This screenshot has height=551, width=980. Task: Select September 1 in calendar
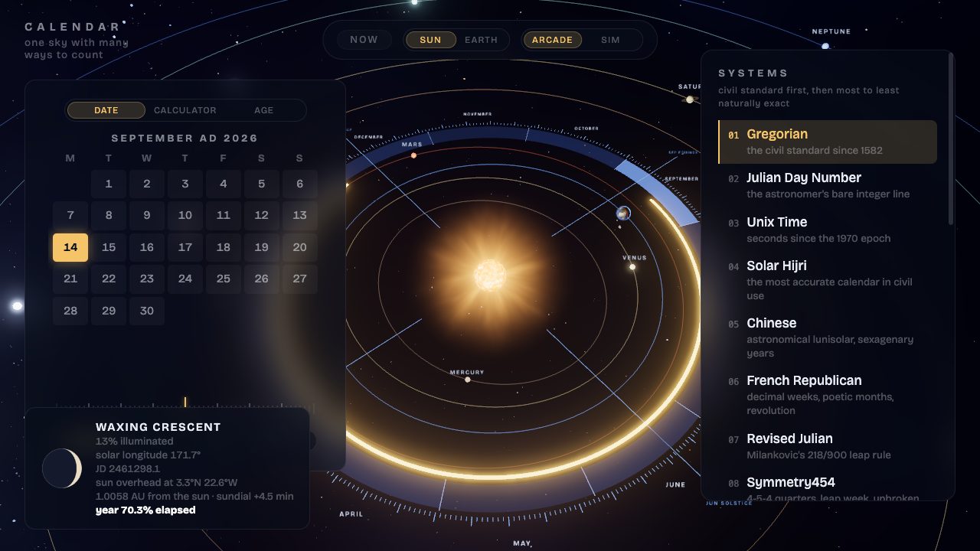coord(109,184)
